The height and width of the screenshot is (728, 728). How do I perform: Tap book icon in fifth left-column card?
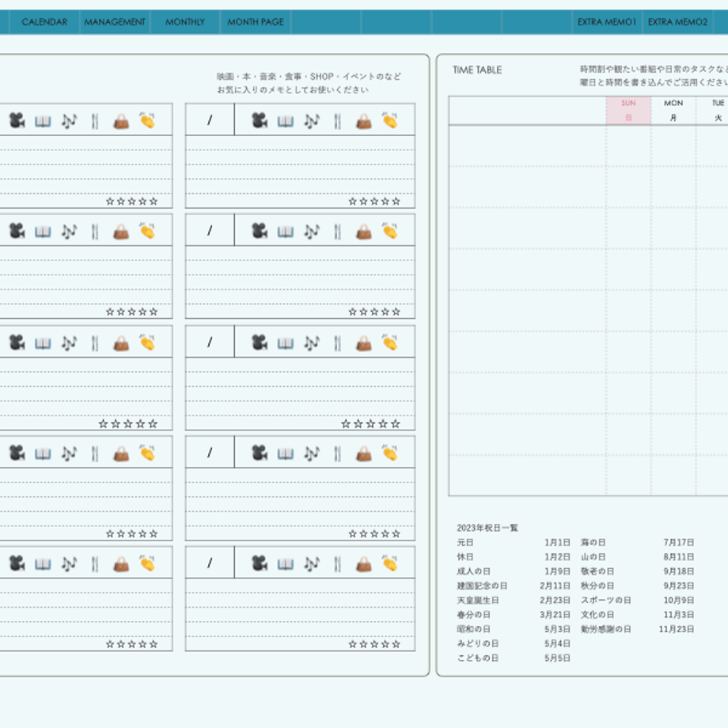[x=43, y=564]
